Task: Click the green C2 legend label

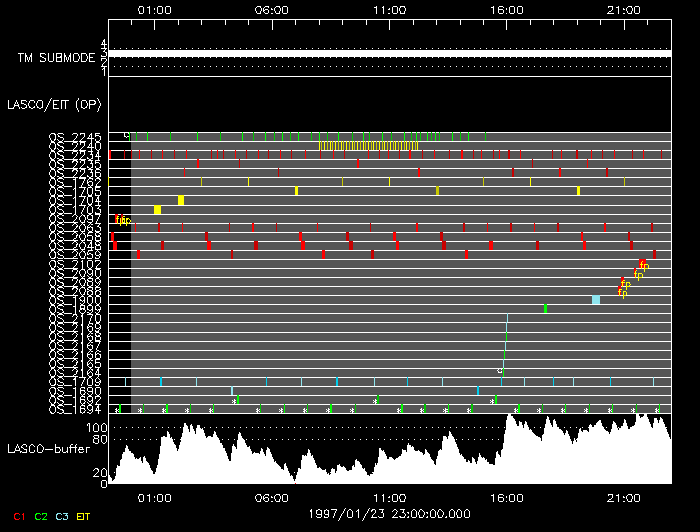Action: pyautogui.click(x=41, y=516)
